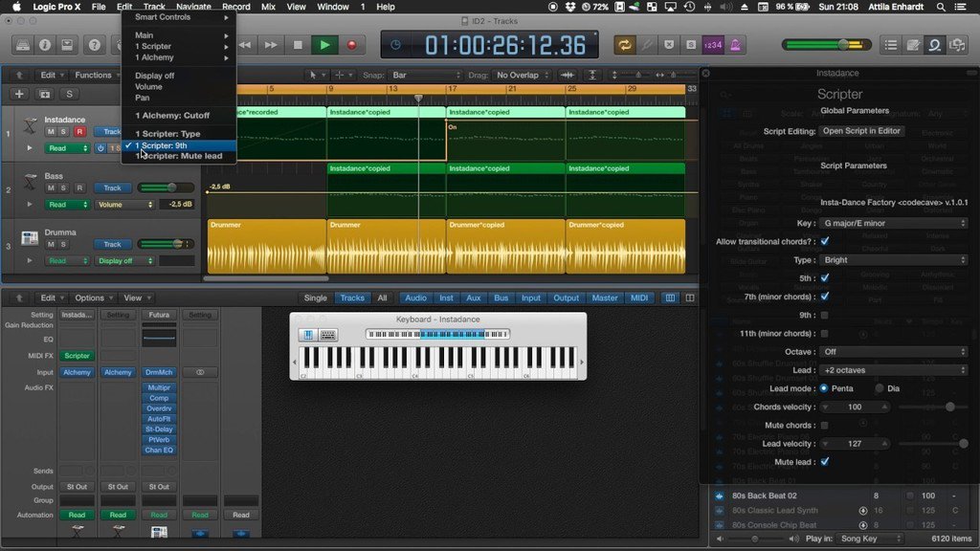Filter mixer by Audio channel button

[415, 298]
